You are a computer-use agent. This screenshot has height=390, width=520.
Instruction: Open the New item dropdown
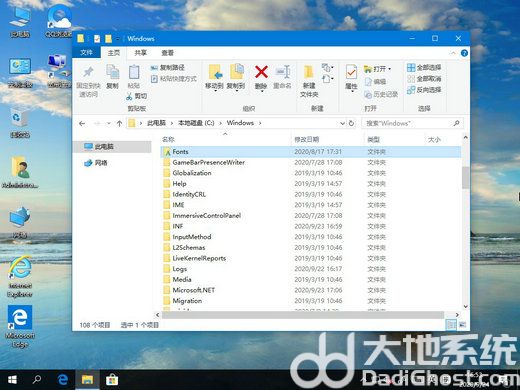tap(328, 68)
